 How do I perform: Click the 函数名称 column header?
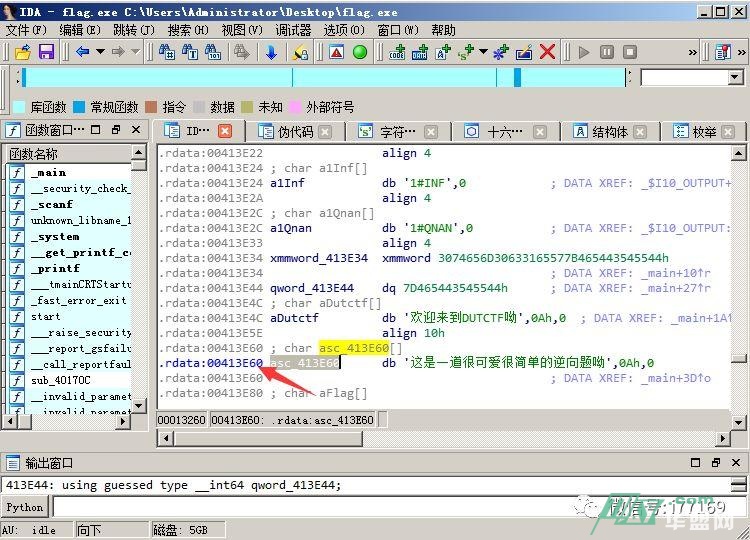[x=67, y=154]
